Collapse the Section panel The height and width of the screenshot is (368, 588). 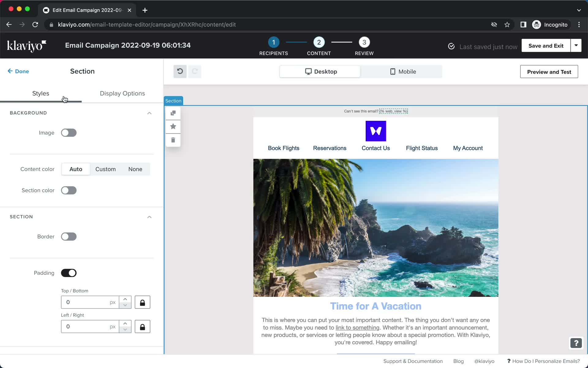149,217
